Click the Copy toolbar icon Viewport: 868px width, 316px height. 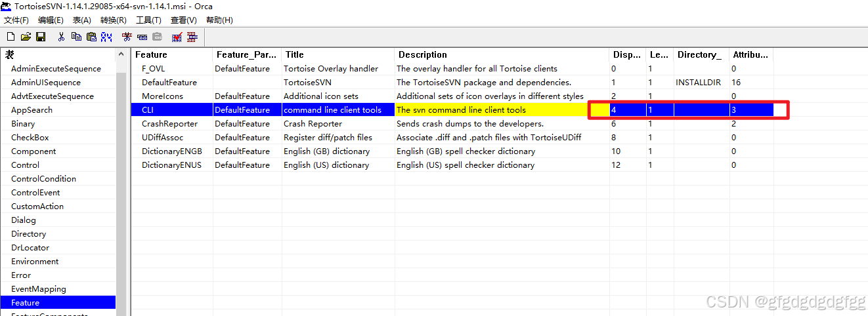76,37
